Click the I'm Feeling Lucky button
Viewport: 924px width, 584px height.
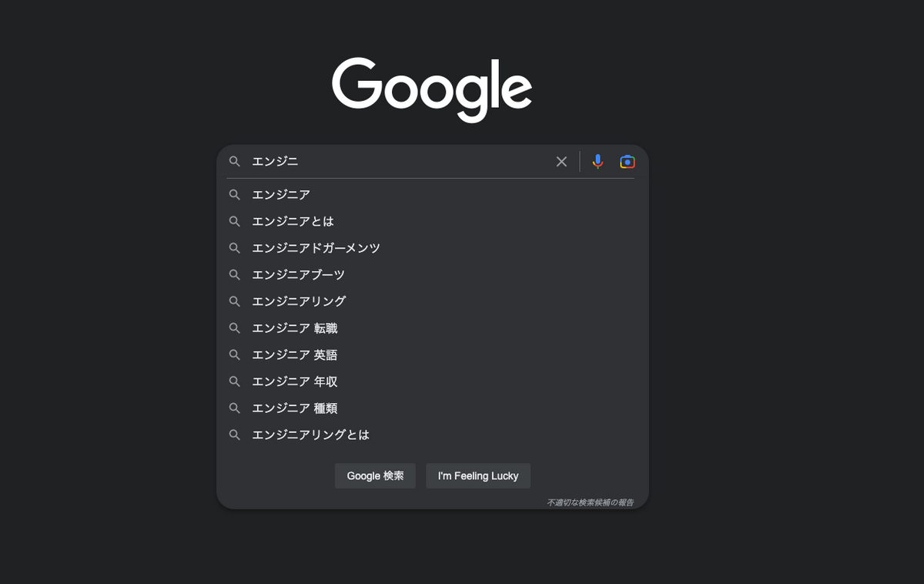tap(478, 476)
